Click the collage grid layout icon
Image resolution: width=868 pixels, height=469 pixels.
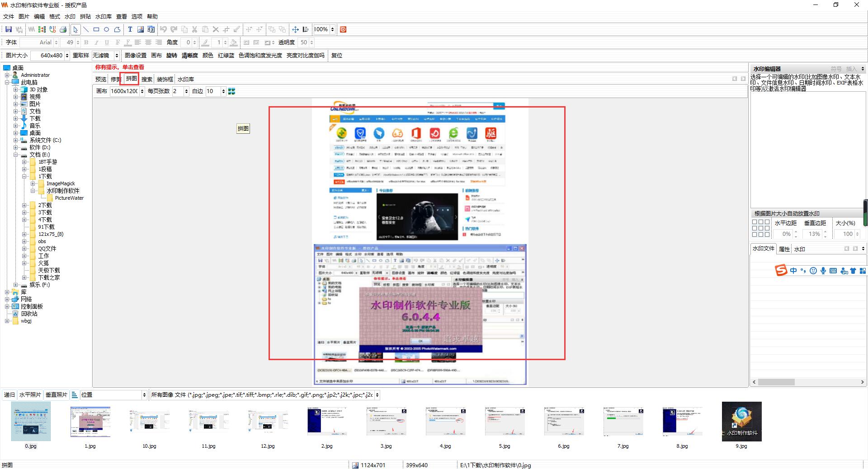pos(232,91)
